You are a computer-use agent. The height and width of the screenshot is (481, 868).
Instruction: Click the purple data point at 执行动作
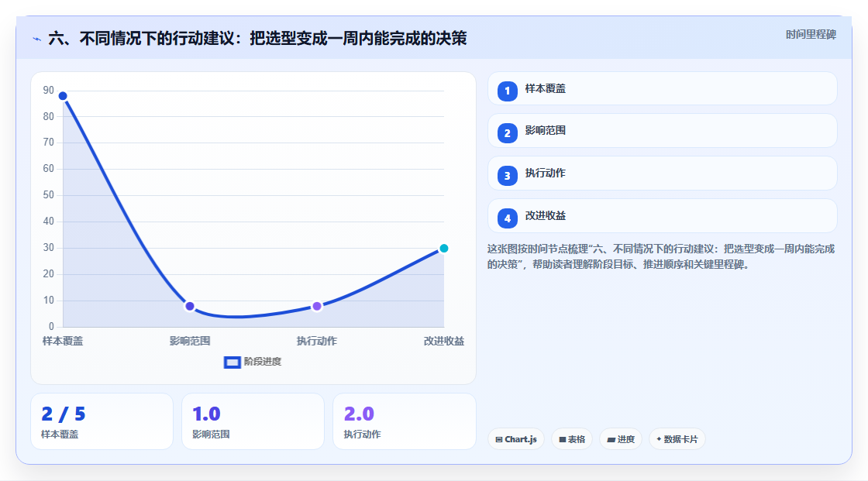[x=317, y=306]
